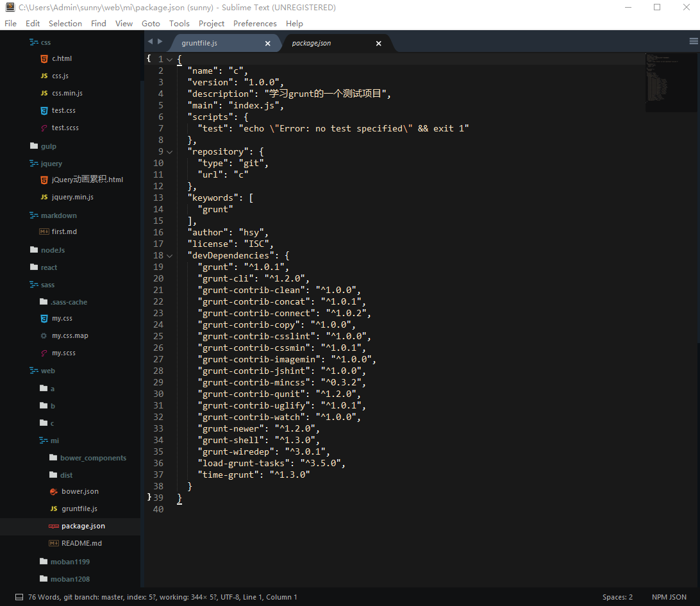Place cursor on the "author": "hsy" line
This screenshot has width=700, height=606.
(228, 232)
